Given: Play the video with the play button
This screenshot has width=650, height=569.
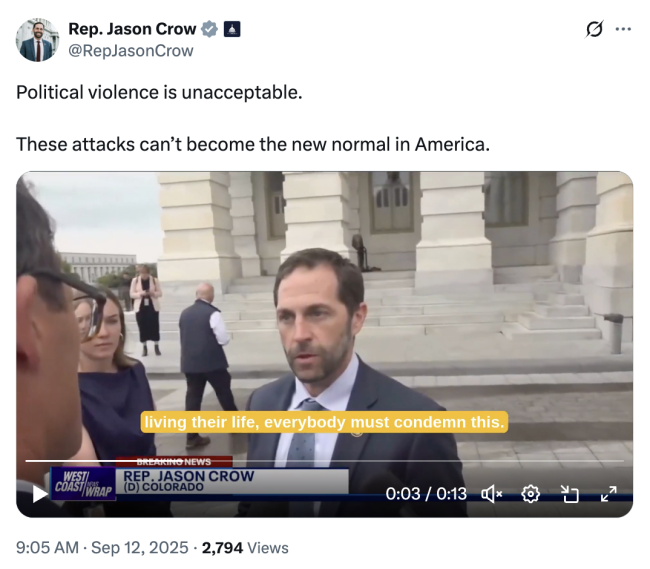Looking at the screenshot, I should 40,494.
